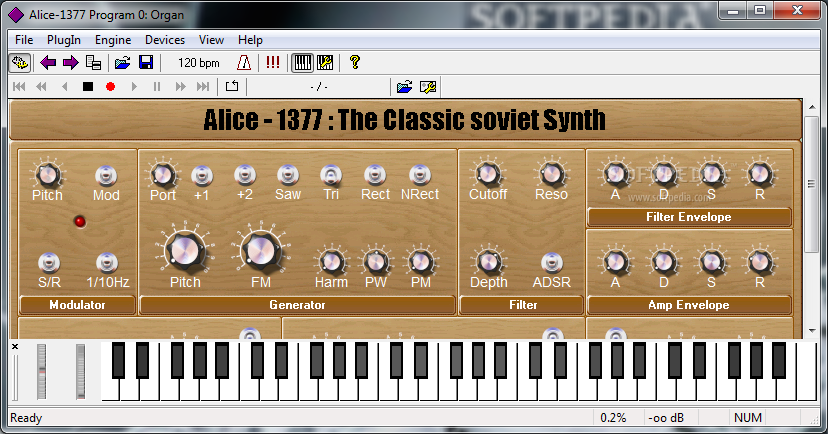The width and height of the screenshot is (828, 434).
Task: Toggle the Saw waveform switch
Action: tap(288, 175)
